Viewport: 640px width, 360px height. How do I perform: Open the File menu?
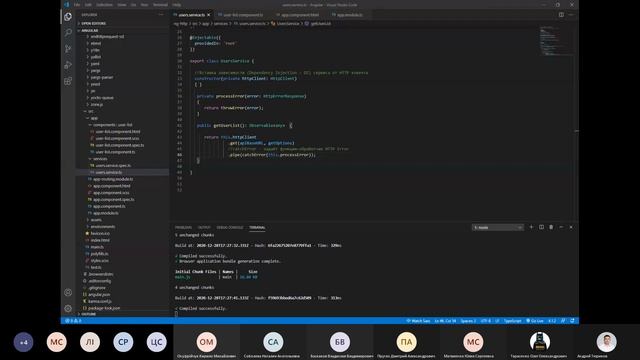[x=77, y=5]
